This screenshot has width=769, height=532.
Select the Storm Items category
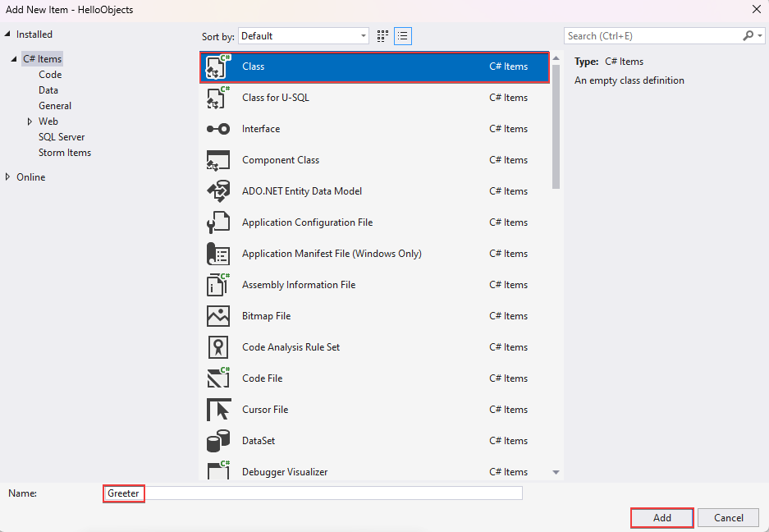pos(64,152)
